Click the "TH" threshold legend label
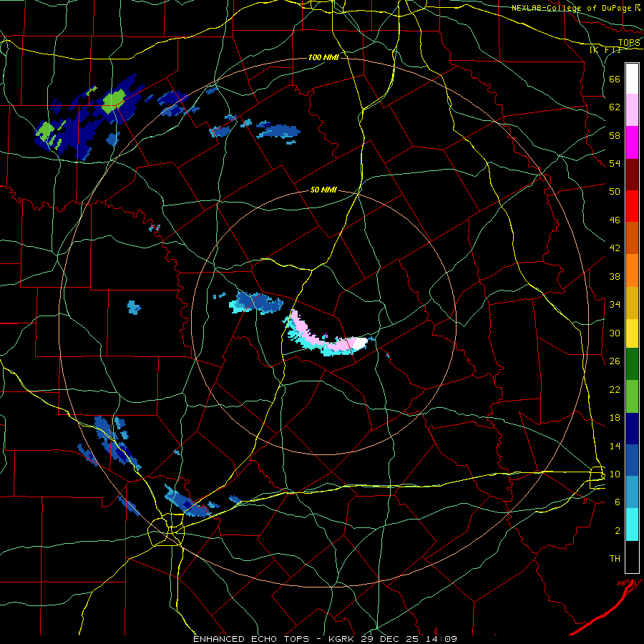The height and width of the screenshot is (644, 644). 615,559
